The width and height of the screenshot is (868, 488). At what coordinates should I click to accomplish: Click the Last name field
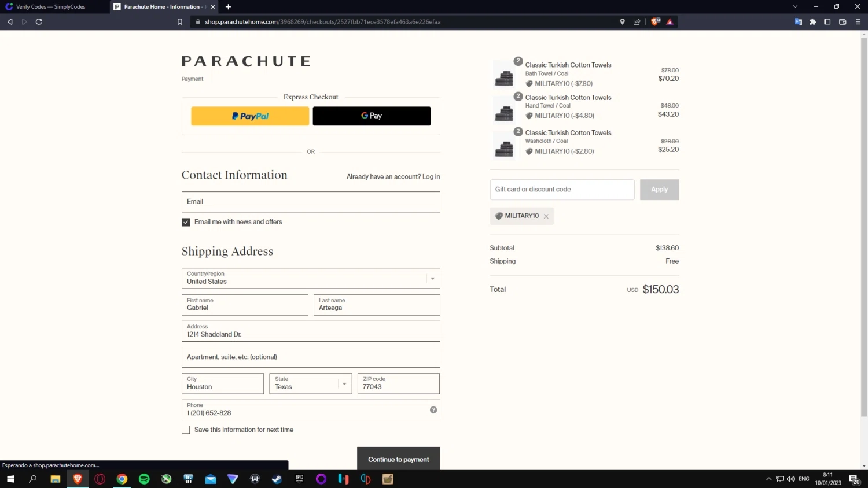(x=377, y=305)
